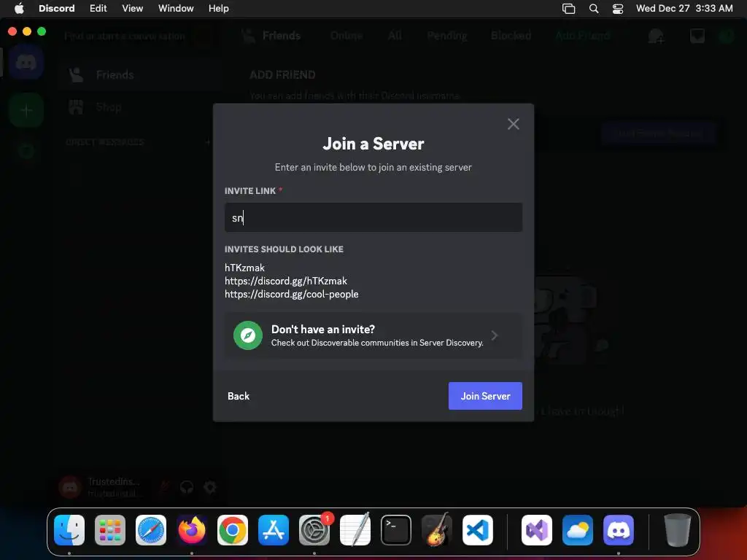Open System Settings from the dock
The width and height of the screenshot is (747, 560).
pos(314,530)
